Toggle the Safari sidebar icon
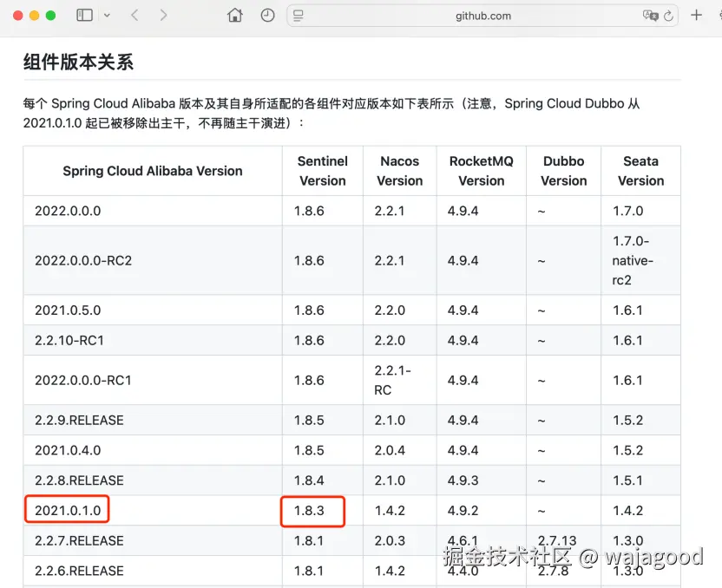 tap(84, 16)
